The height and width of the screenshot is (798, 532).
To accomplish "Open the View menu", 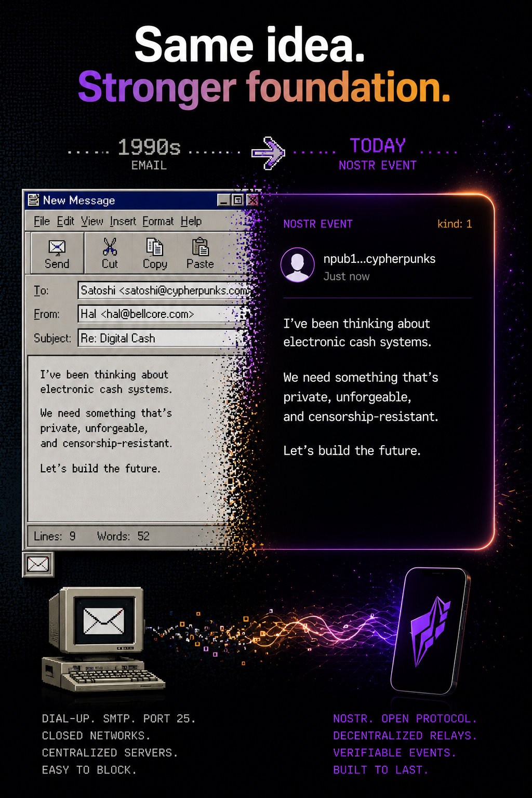I will [x=92, y=221].
